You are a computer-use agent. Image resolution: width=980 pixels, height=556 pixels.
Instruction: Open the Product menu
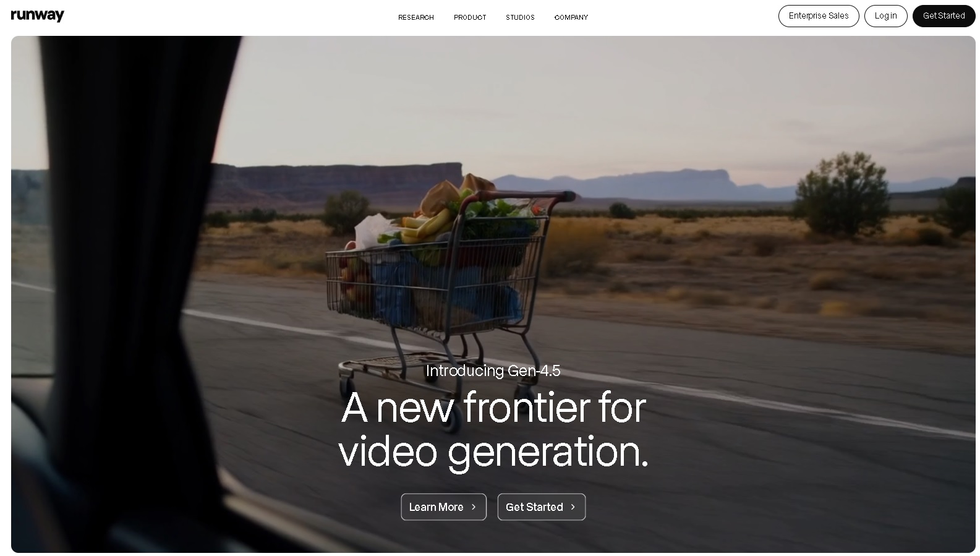pos(470,17)
